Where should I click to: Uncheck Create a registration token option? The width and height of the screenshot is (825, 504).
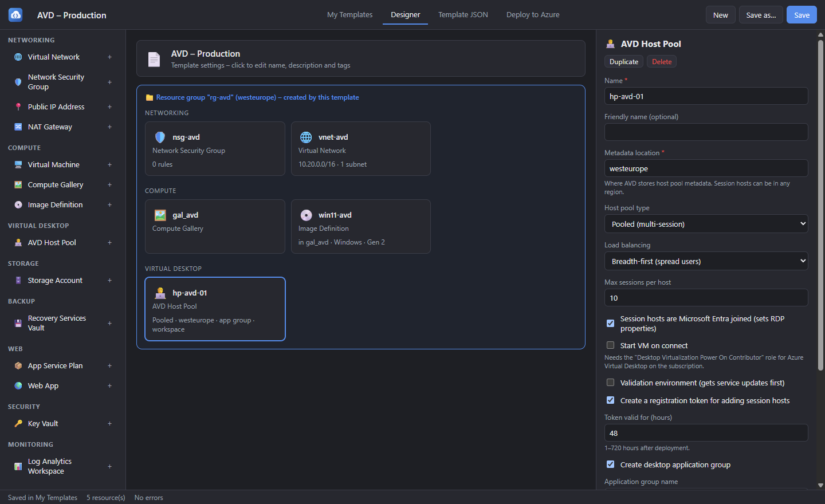611,400
